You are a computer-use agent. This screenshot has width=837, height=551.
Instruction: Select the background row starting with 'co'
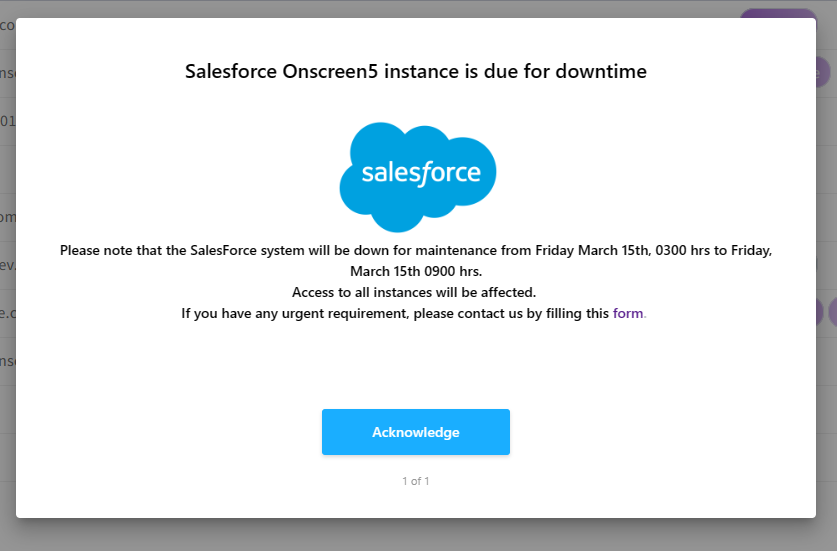[x=7, y=25]
